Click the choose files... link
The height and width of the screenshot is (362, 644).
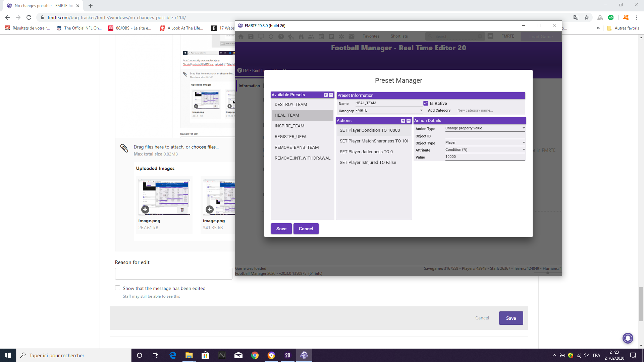pyautogui.click(x=205, y=147)
